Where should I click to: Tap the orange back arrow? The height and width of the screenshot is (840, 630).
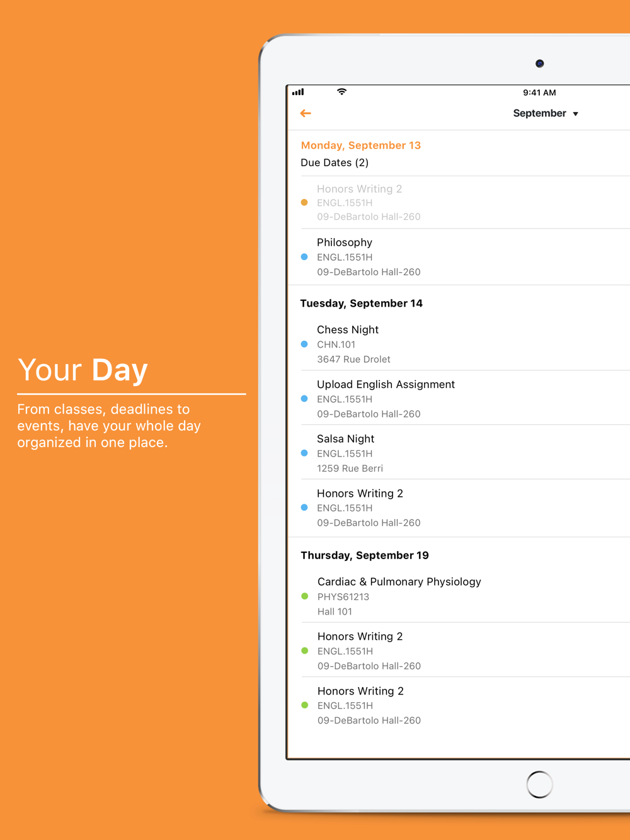click(x=306, y=113)
